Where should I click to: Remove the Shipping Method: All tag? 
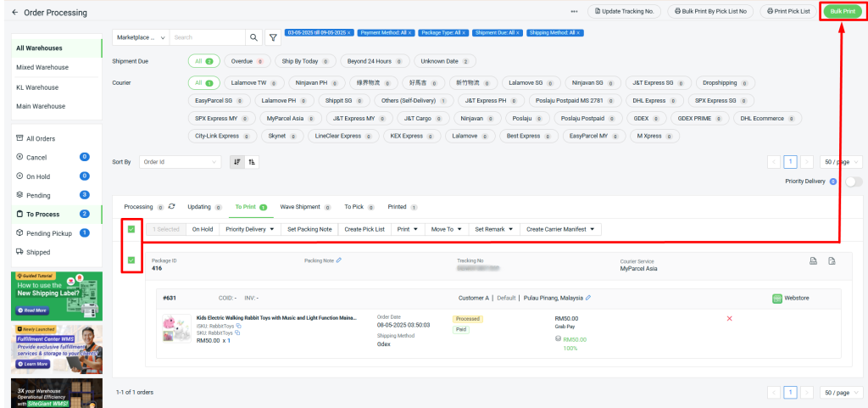pos(578,33)
